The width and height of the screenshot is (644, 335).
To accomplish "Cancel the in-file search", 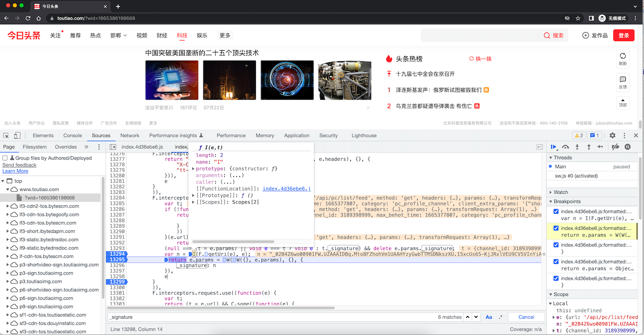I will coord(526,317).
